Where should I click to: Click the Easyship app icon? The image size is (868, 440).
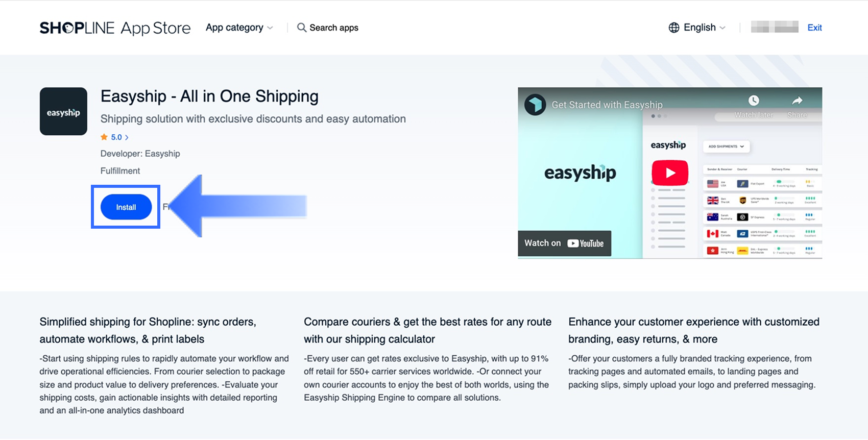[63, 111]
